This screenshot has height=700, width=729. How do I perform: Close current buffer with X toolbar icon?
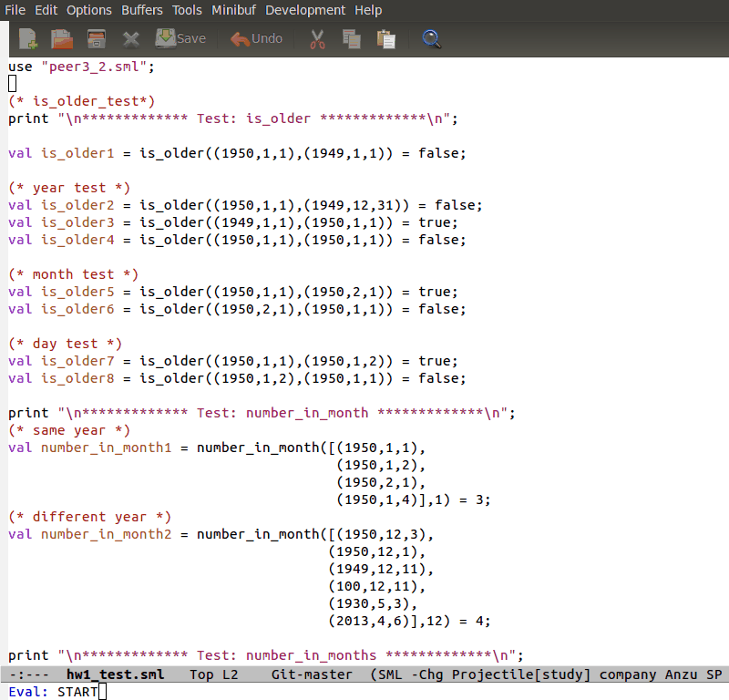(x=130, y=38)
